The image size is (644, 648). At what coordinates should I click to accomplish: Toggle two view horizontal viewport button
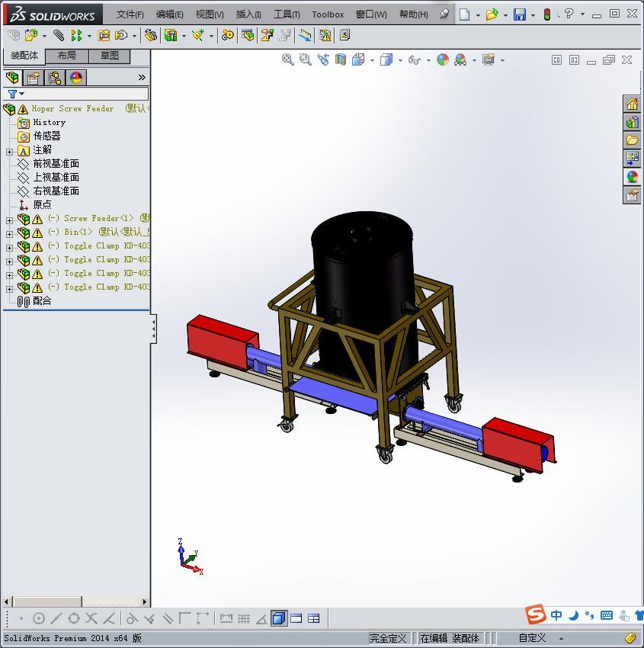[x=296, y=618]
